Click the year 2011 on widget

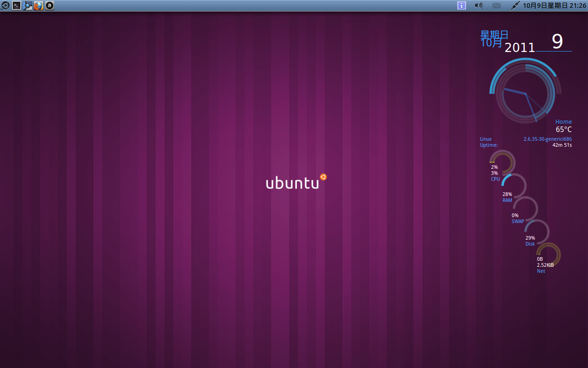pos(520,47)
